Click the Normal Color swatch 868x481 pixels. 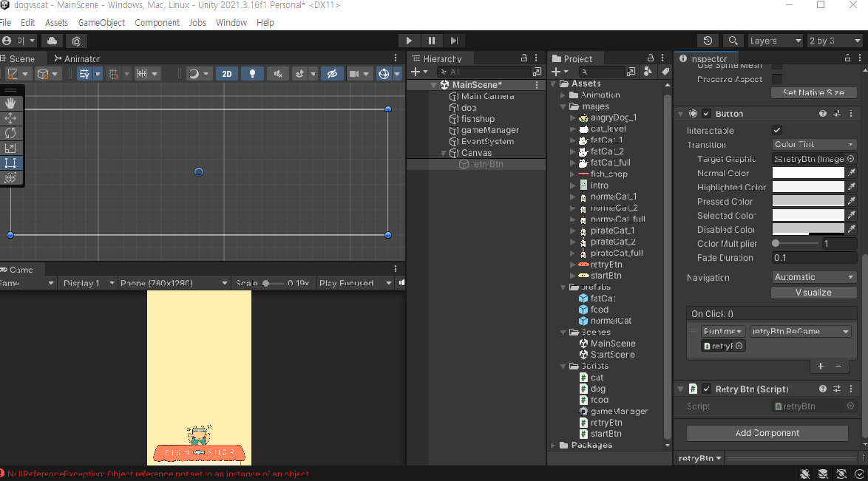808,173
